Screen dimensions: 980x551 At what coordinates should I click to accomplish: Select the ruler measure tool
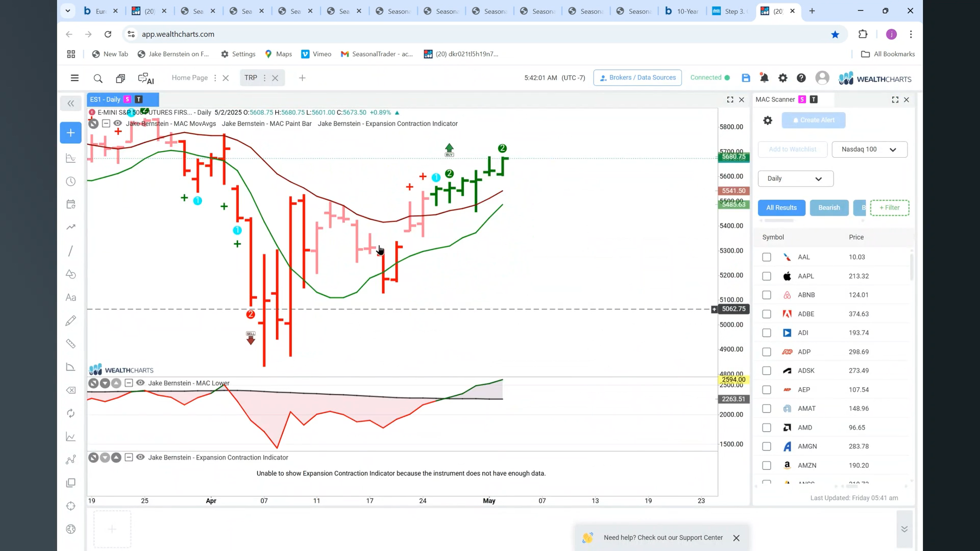(71, 344)
